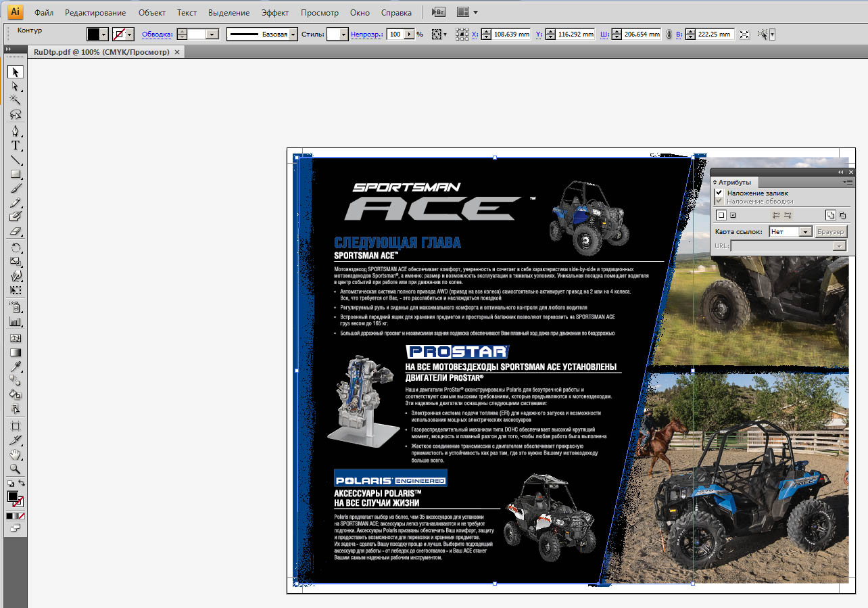Image resolution: width=868 pixels, height=608 pixels.
Task: Select the Pencil tool
Action: [16, 202]
